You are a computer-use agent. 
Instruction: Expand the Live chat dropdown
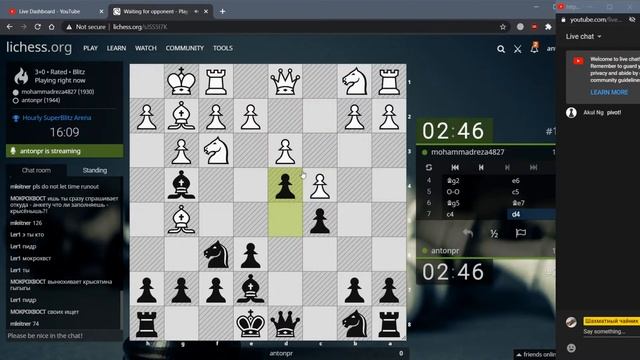pos(583,36)
